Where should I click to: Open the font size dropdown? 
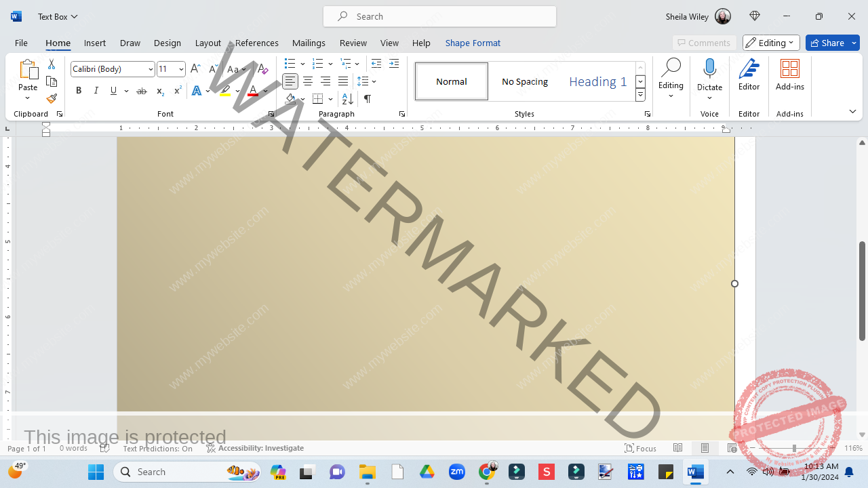[181, 69]
